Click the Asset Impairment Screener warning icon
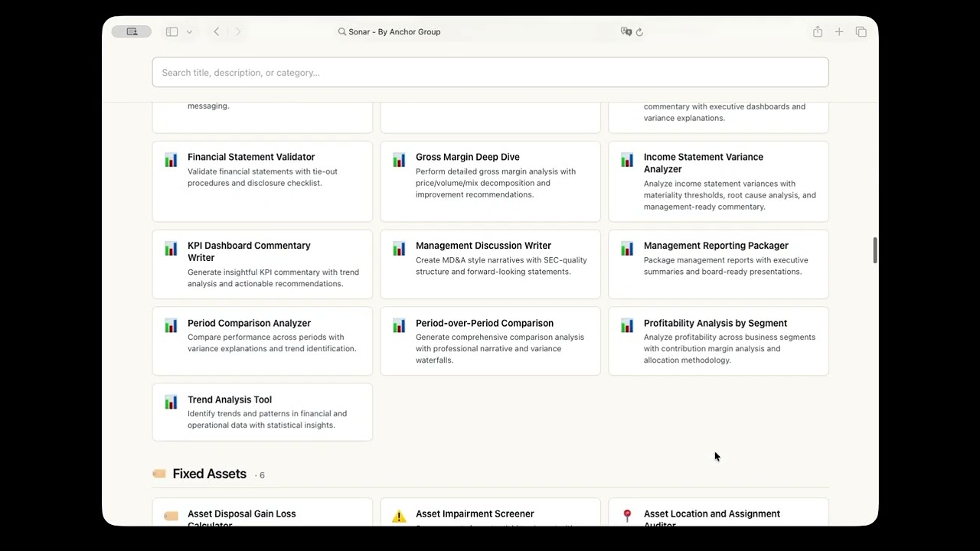This screenshot has width=980, height=551. coord(399,517)
